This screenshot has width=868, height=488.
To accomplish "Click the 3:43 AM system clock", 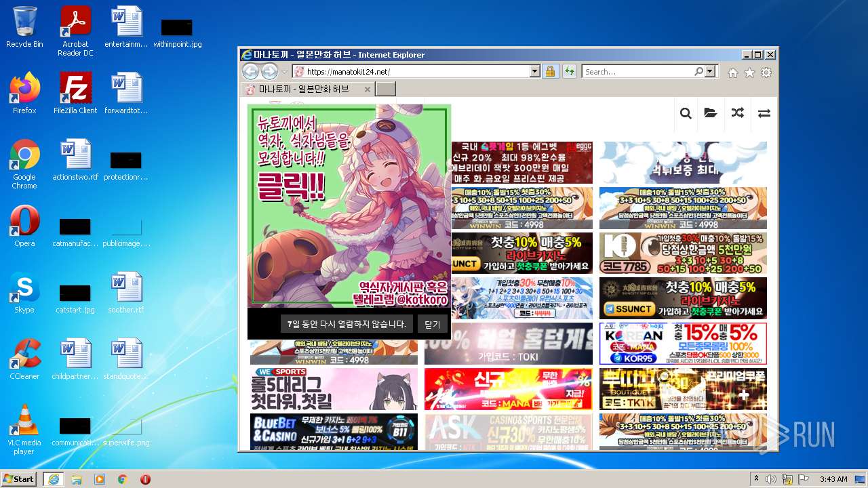I will 833,479.
